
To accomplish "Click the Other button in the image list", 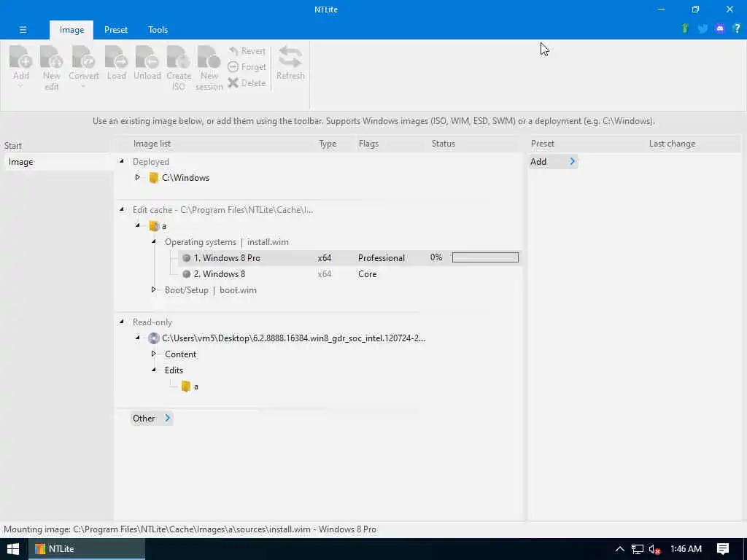I will tap(152, 418).
